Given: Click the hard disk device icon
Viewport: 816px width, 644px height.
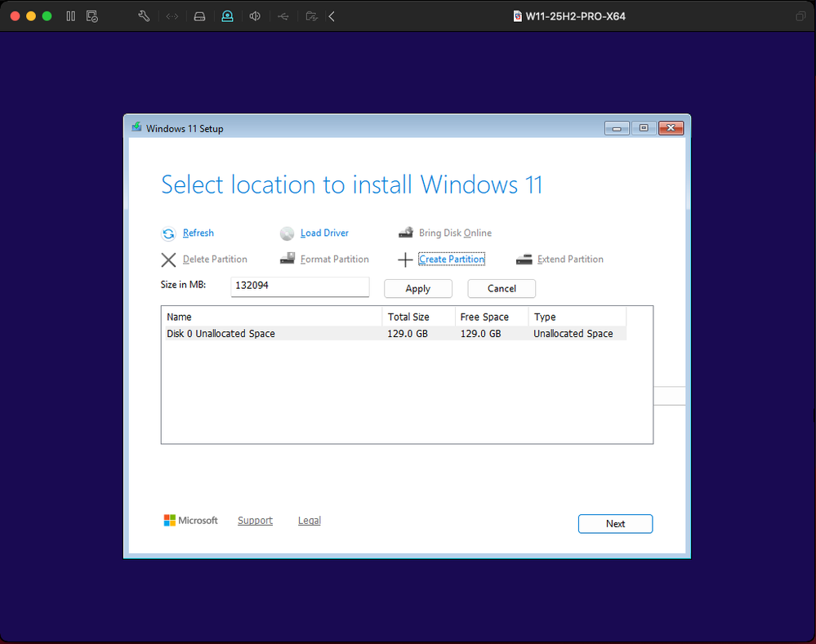Looking at the screenshot, I should click(x=199, y=16).
